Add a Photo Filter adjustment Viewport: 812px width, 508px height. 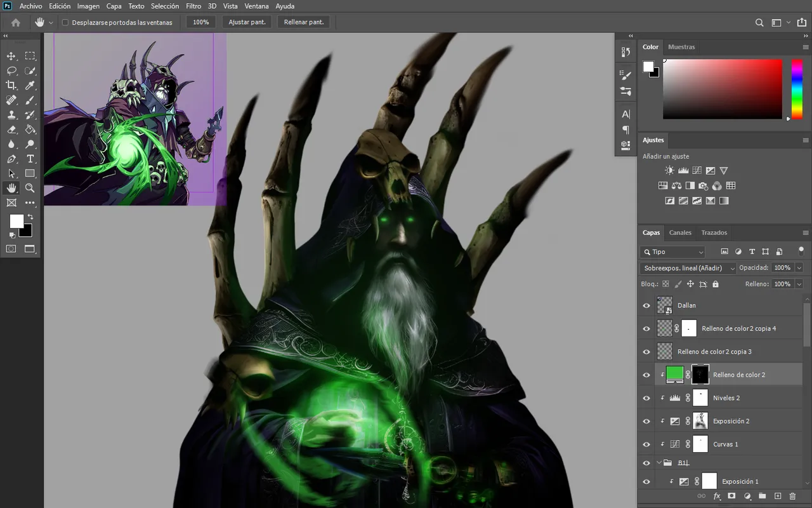click(703, 185)
